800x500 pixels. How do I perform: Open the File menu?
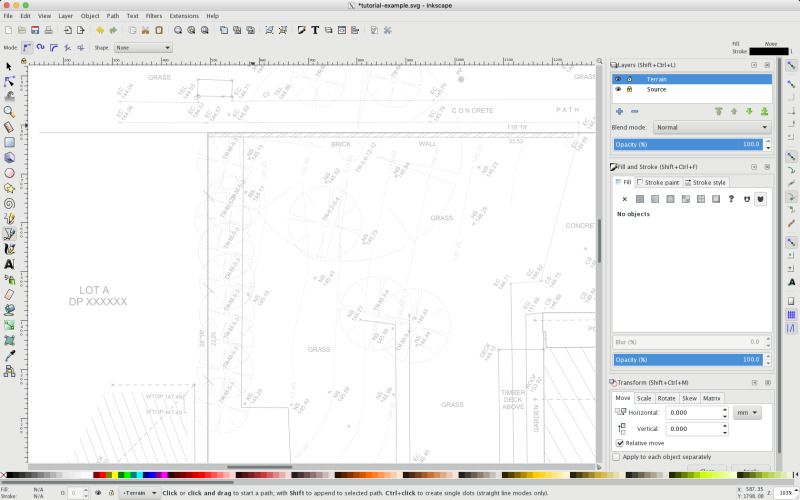[x=8, y=16]
